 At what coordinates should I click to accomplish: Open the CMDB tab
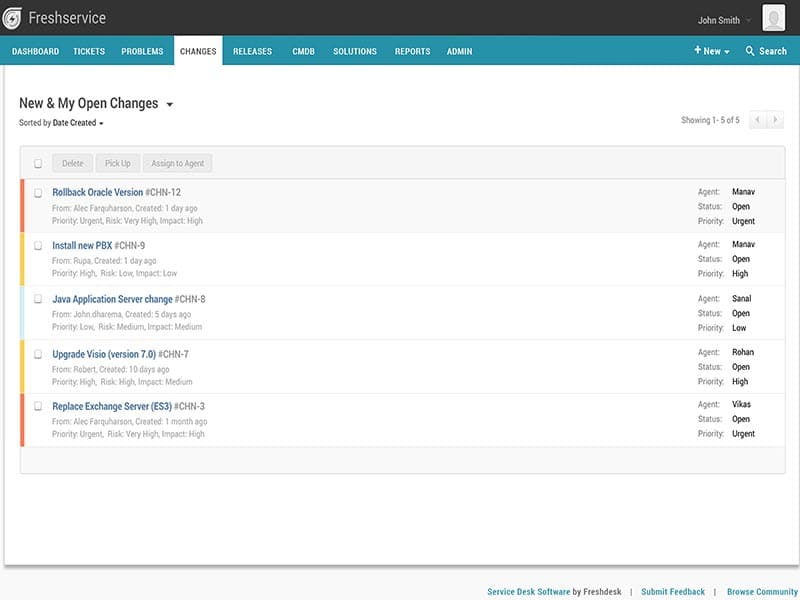pos(304,51)
